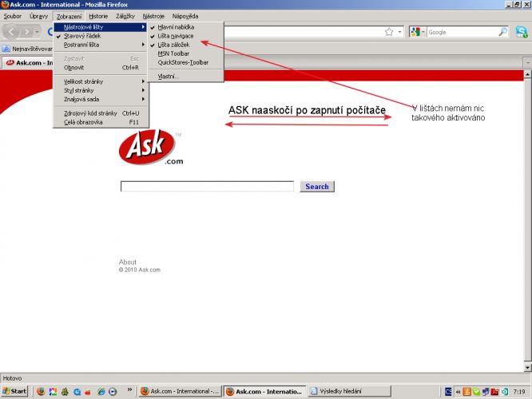Expand the Styl stránky submenu
This screenshot has height=399, width=532.
click(x=101, y=90)
